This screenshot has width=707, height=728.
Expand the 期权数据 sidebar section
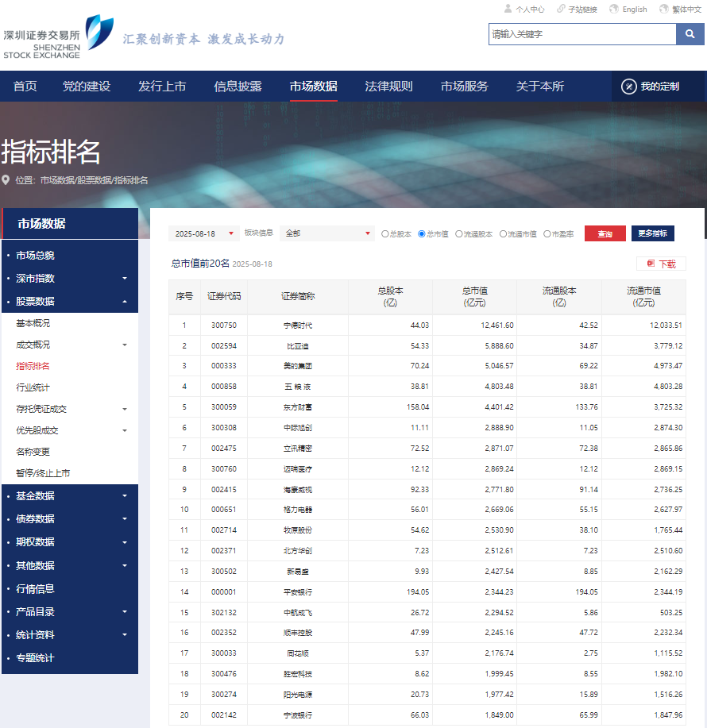(x=125, y=542)
